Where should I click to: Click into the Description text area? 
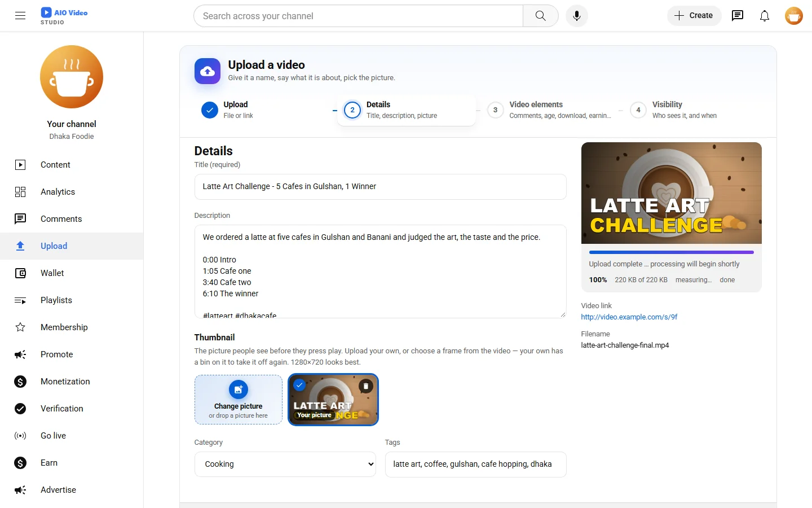pyautogui.click(x=381, y=271)
